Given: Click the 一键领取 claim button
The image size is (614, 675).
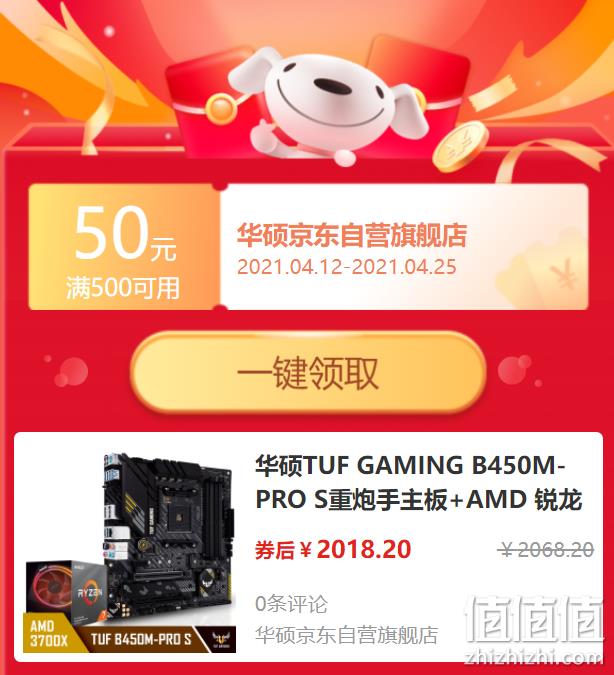Looking at the screenshot, I should [x=308, y=372].
